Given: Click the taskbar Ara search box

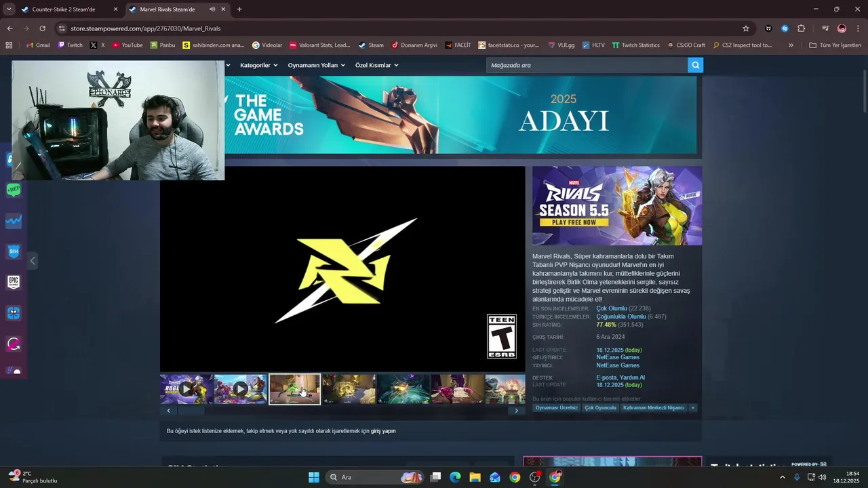Looking at the screenshot, I should pyautogui.click(x=375, y=477).
